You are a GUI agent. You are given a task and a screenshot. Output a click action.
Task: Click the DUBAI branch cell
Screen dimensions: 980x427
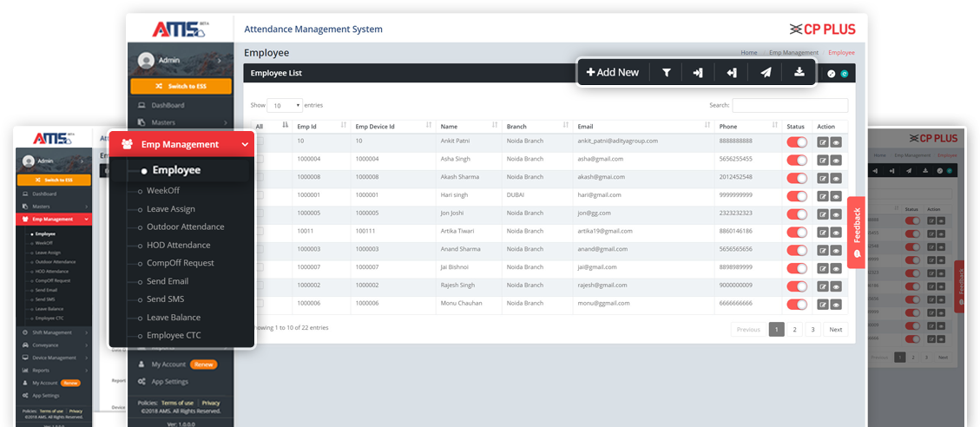pos(516,195)
